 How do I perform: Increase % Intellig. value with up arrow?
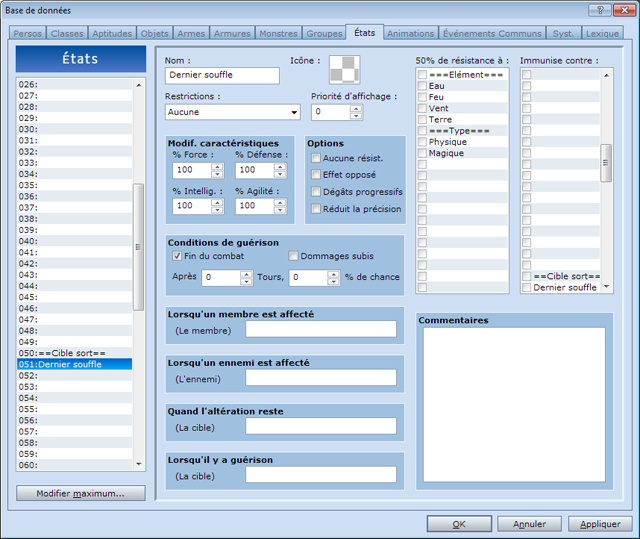point(218,202)
